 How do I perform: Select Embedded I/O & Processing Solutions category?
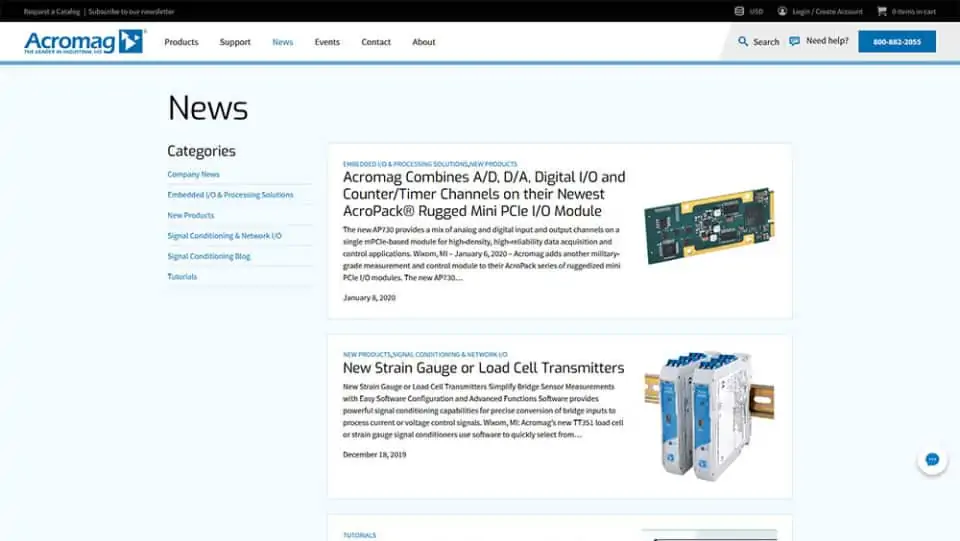tap(230, 195)
